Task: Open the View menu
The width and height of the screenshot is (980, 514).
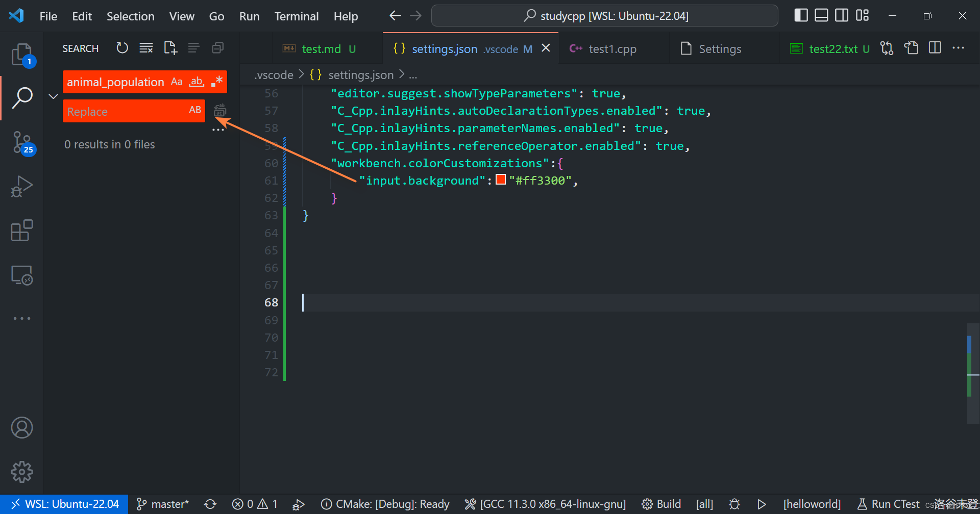Action: point(182,16)
